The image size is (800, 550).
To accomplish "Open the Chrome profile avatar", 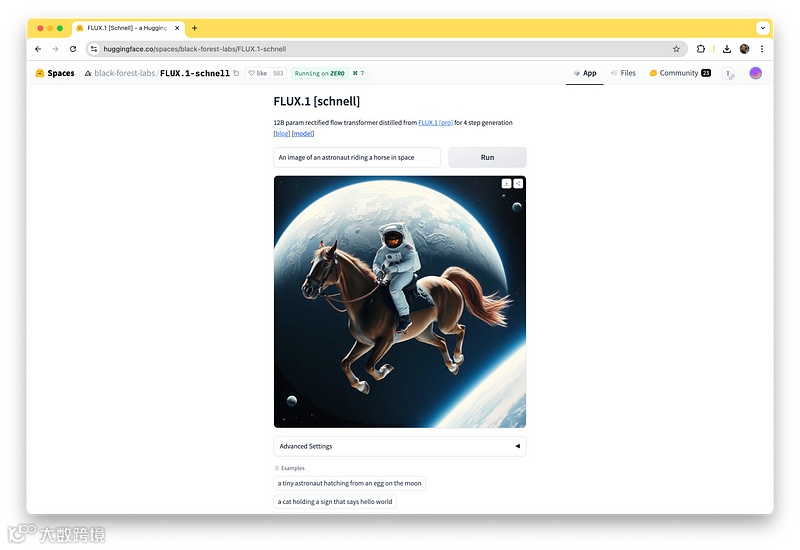I will (744, 49).
